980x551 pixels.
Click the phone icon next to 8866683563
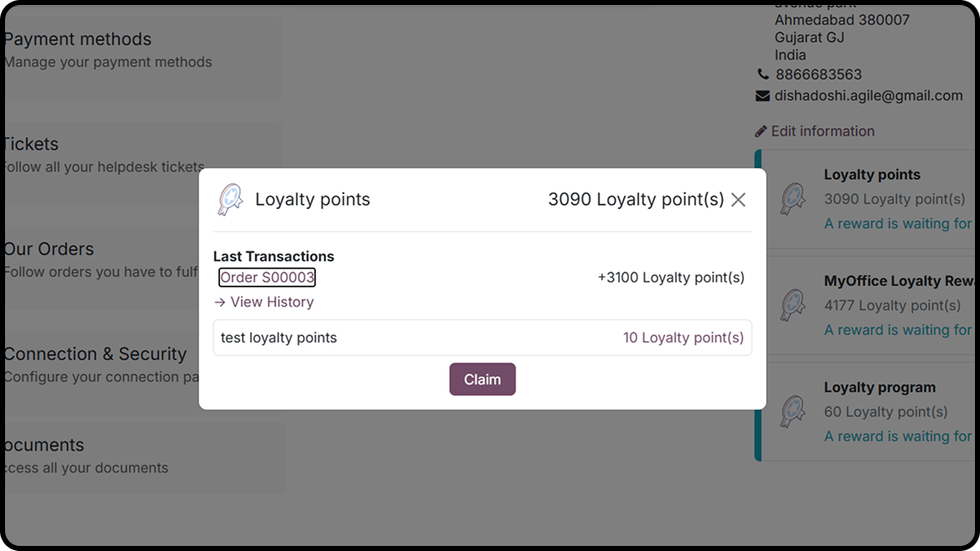(763, 75)
